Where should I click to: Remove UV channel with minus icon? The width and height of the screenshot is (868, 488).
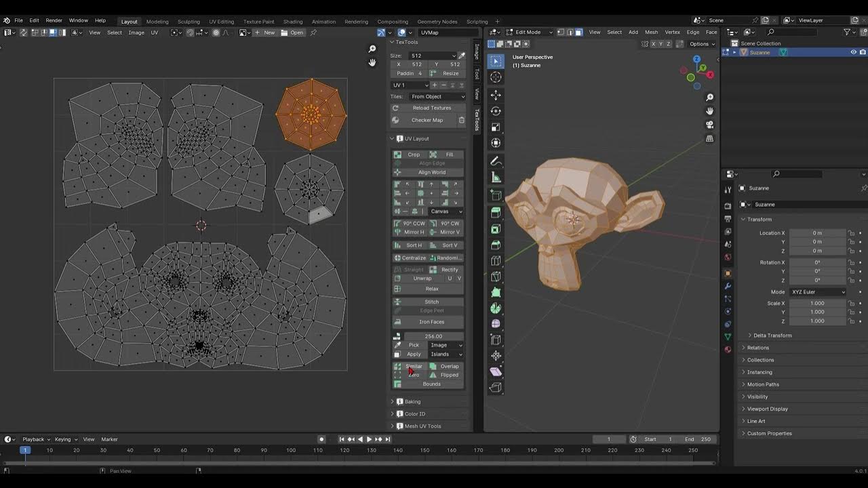443,85
